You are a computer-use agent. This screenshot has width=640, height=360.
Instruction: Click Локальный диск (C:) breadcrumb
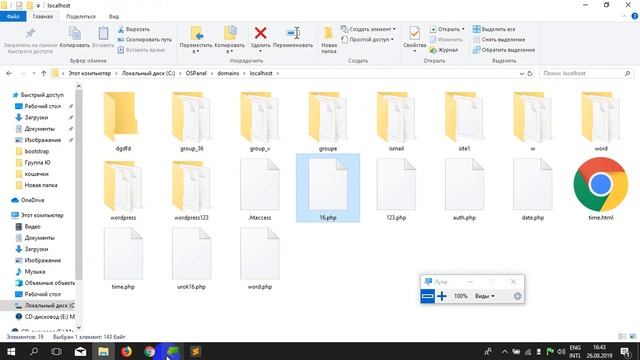[x=148, y=73]
